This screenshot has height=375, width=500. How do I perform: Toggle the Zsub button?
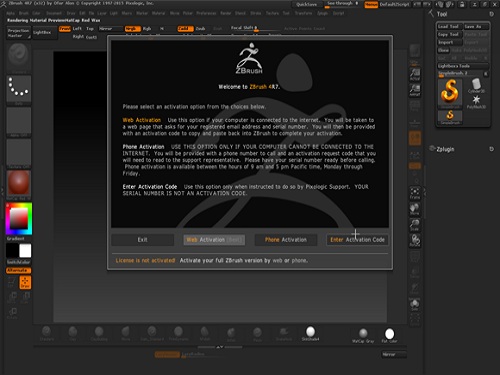[200, 29]
